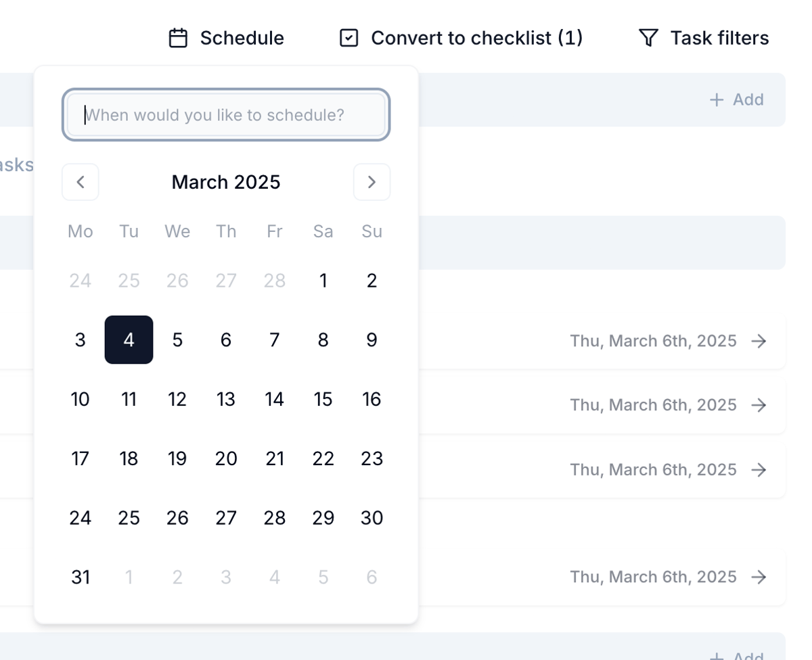Advance to April using the right chevron
This screenshot has width=812, height=660.
point(371,182)
